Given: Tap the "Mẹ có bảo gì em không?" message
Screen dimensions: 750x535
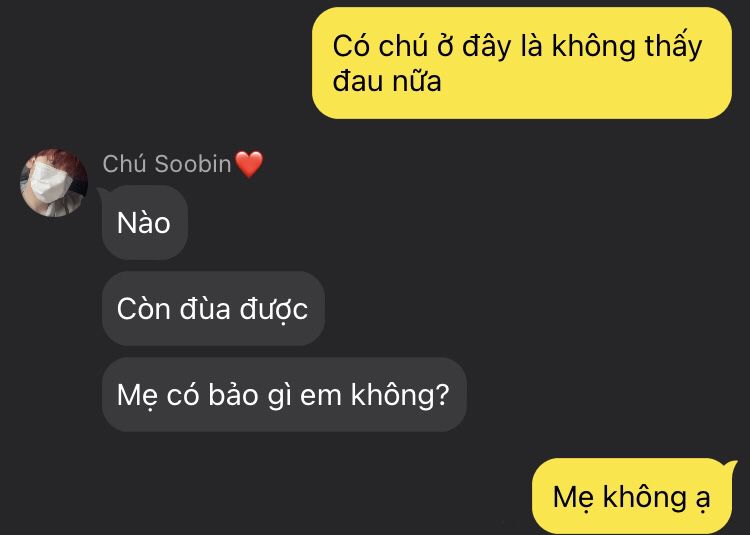Looking at the screenshot, I should pyautogui.click(x=284, y=395).
